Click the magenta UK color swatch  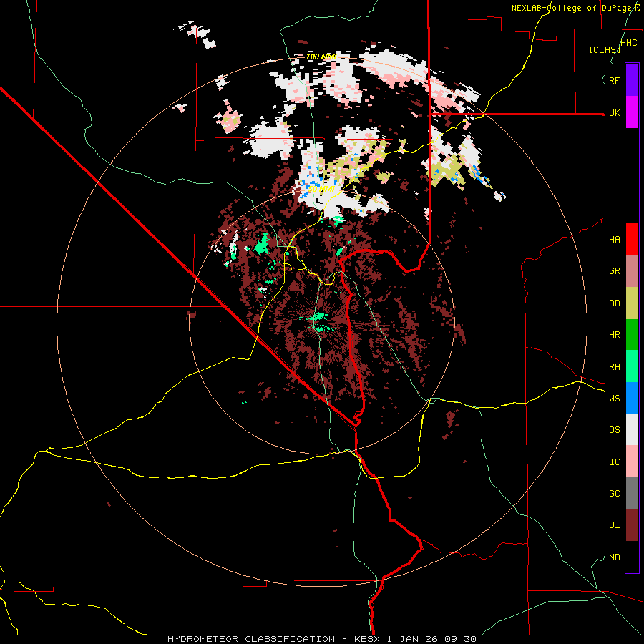632,112
